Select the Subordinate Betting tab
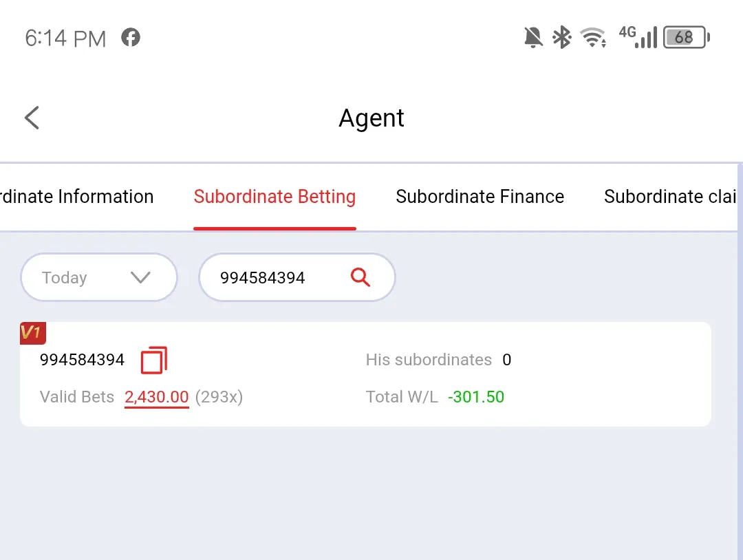 [x=274, y=197]
